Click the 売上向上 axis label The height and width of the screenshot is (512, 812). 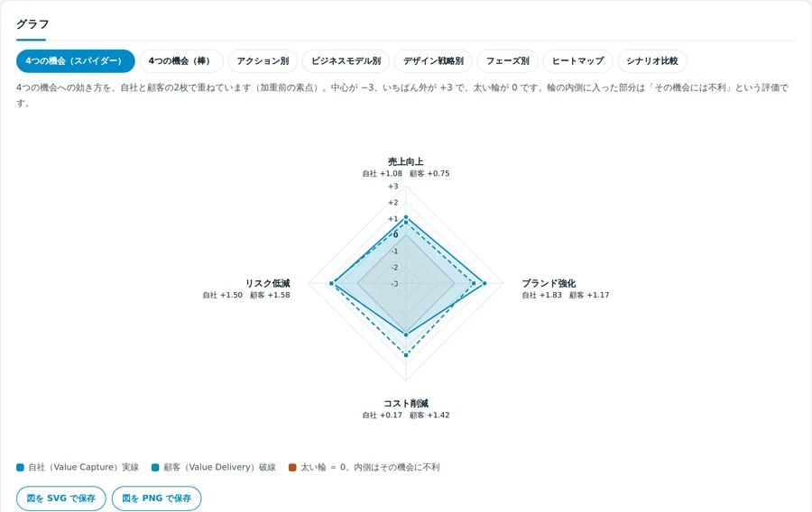[x=406, y=162]
